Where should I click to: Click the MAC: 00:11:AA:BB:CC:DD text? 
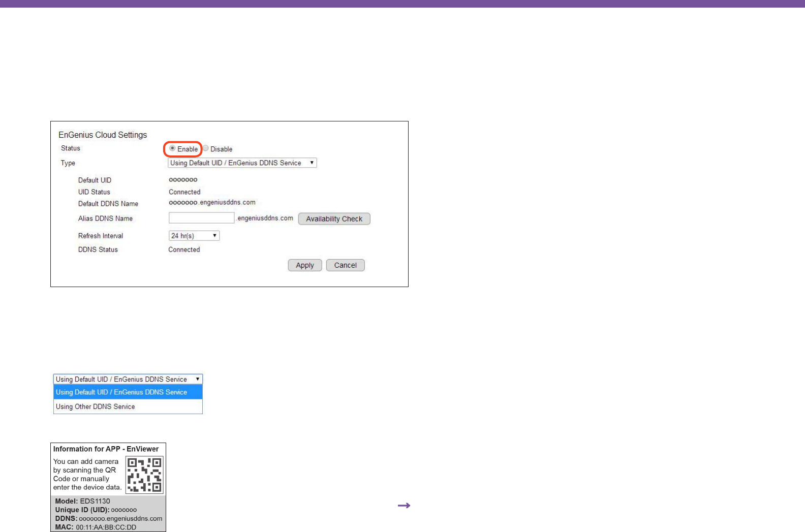(x=96, y=527)
